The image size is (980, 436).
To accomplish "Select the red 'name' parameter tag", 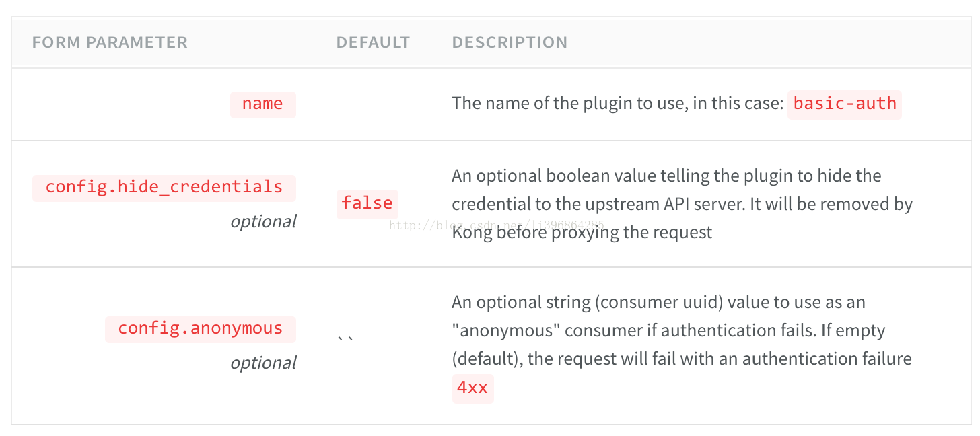I will coord(262,104).
